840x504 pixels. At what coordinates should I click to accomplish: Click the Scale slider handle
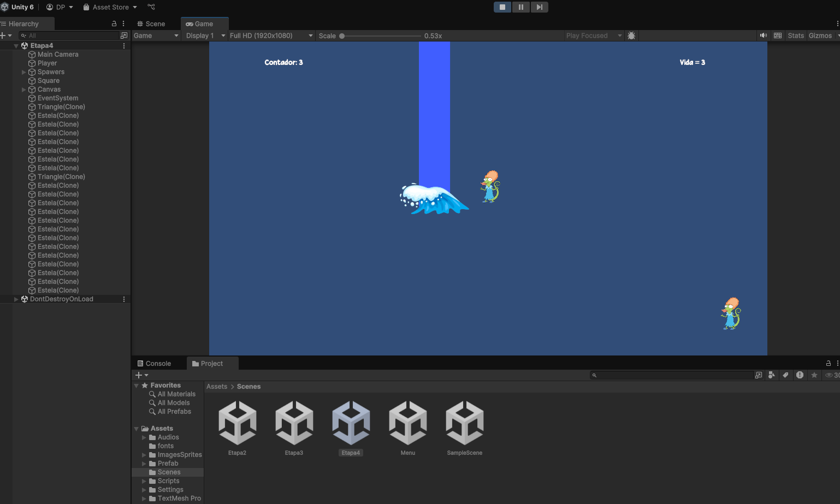click(x=342, y=36)
